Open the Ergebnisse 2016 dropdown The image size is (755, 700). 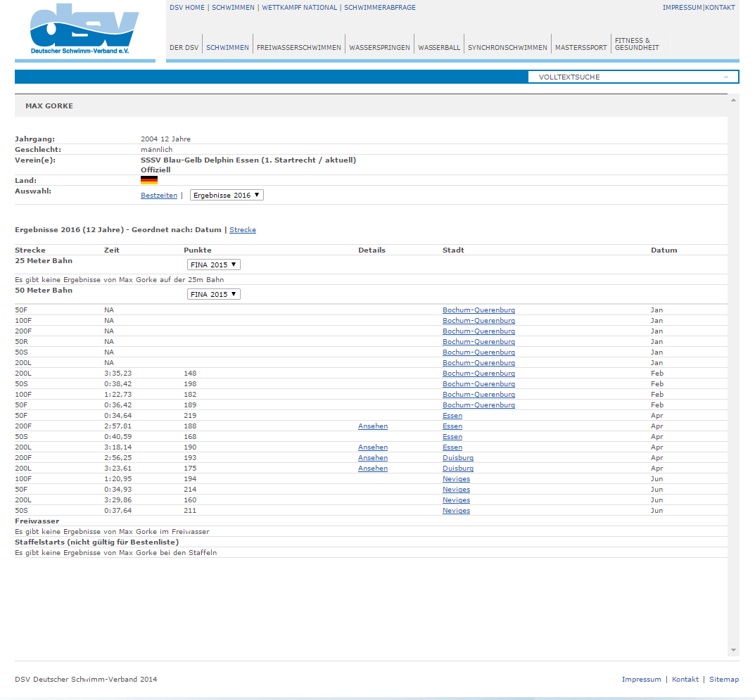coord(227,195)
